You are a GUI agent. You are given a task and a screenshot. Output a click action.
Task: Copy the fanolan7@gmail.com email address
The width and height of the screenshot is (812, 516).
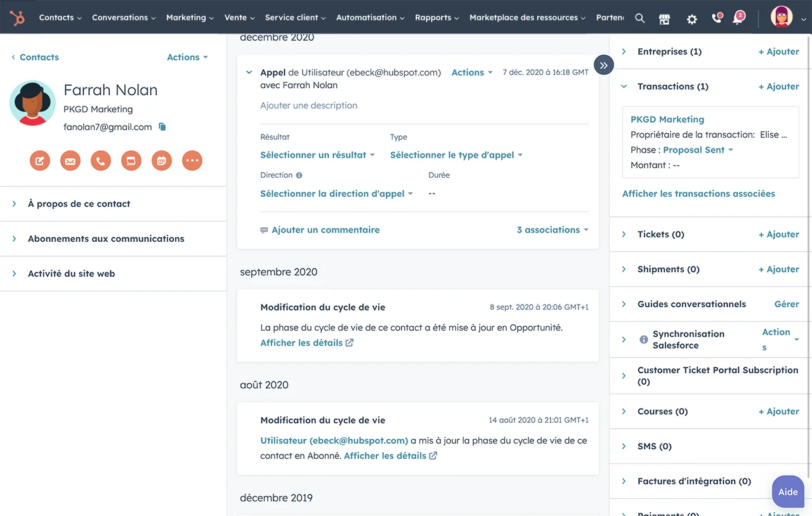[x=162, y=127]
